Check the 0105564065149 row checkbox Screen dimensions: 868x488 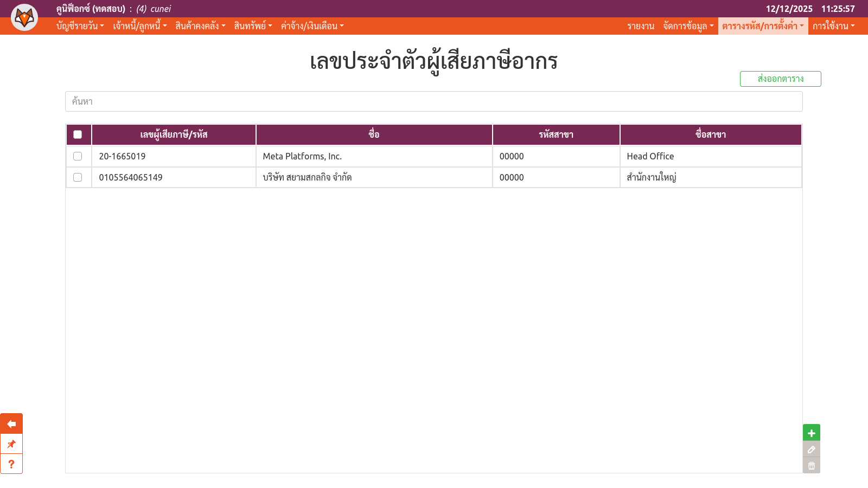(78, 177)
